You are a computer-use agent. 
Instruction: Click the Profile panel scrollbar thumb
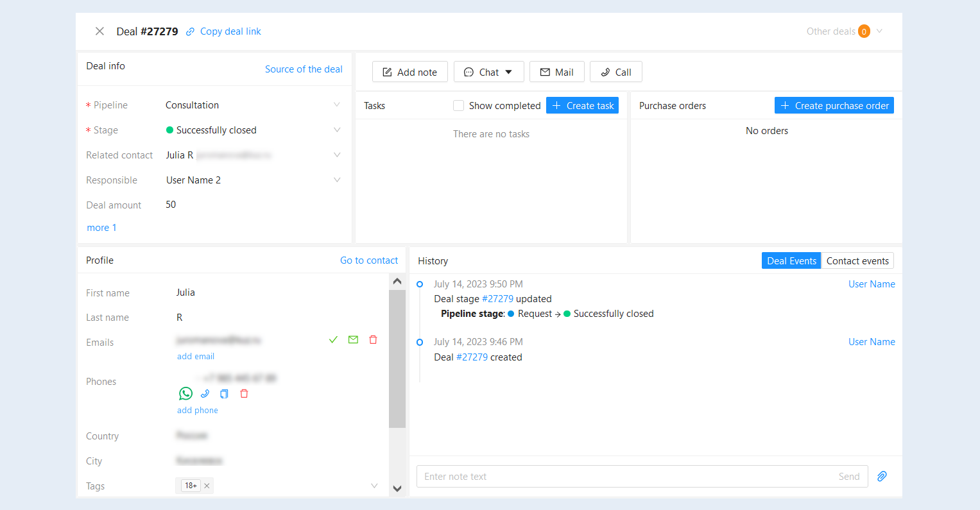tap(397, 359)
